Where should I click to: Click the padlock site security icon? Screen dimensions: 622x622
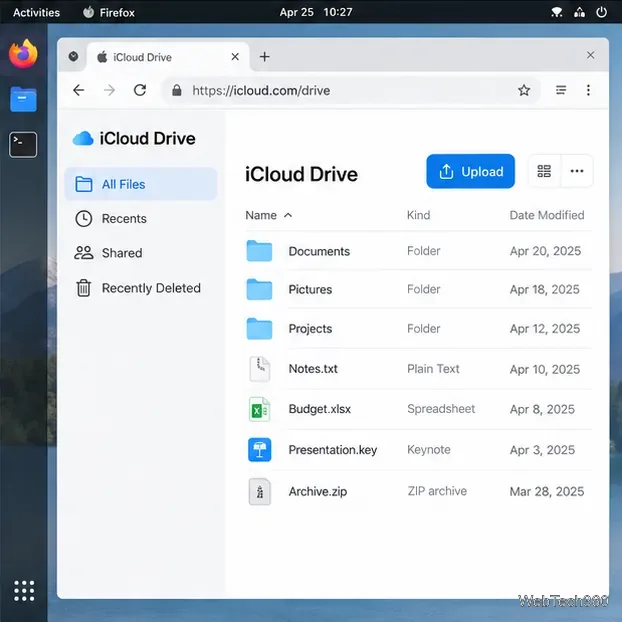coord(177,90)
